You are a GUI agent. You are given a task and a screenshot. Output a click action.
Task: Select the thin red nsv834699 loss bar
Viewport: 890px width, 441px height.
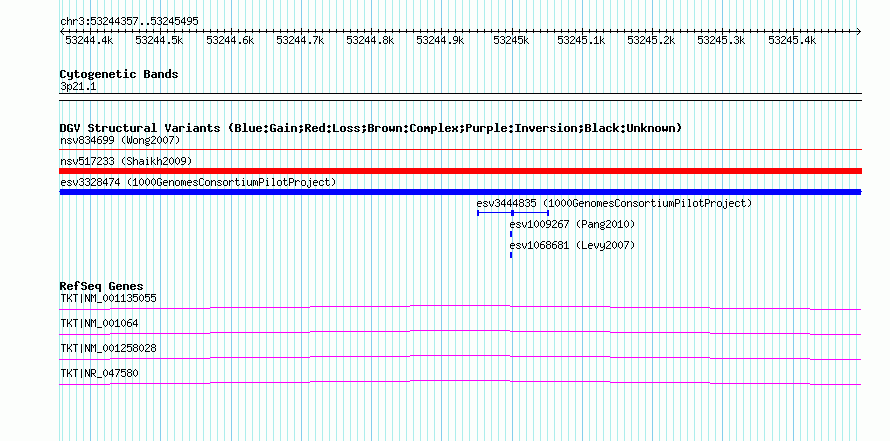[460, 150]
